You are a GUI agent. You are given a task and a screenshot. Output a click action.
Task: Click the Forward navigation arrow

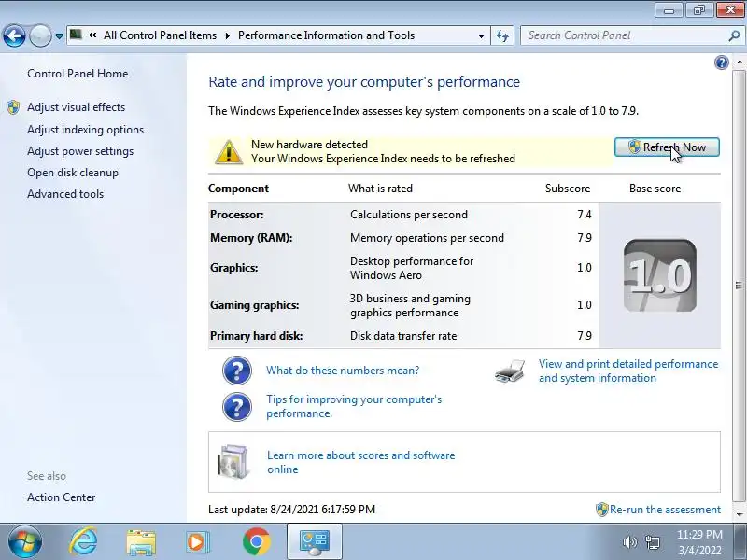[40, 35]
